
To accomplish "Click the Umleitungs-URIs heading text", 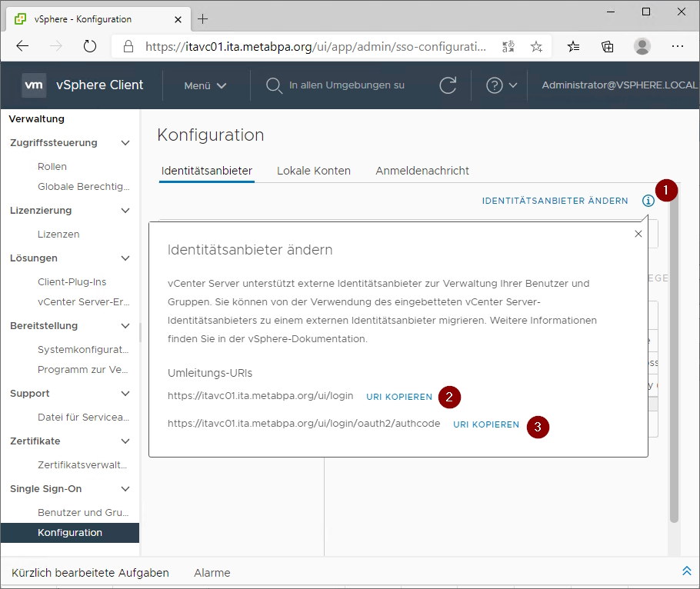I will point(210,373).
